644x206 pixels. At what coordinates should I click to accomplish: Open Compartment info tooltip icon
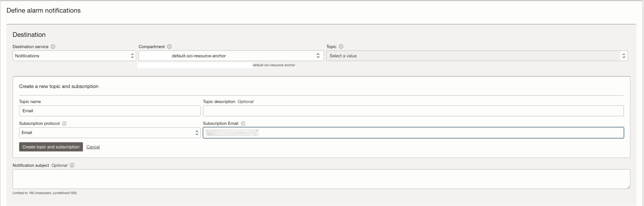pos(169,47)
